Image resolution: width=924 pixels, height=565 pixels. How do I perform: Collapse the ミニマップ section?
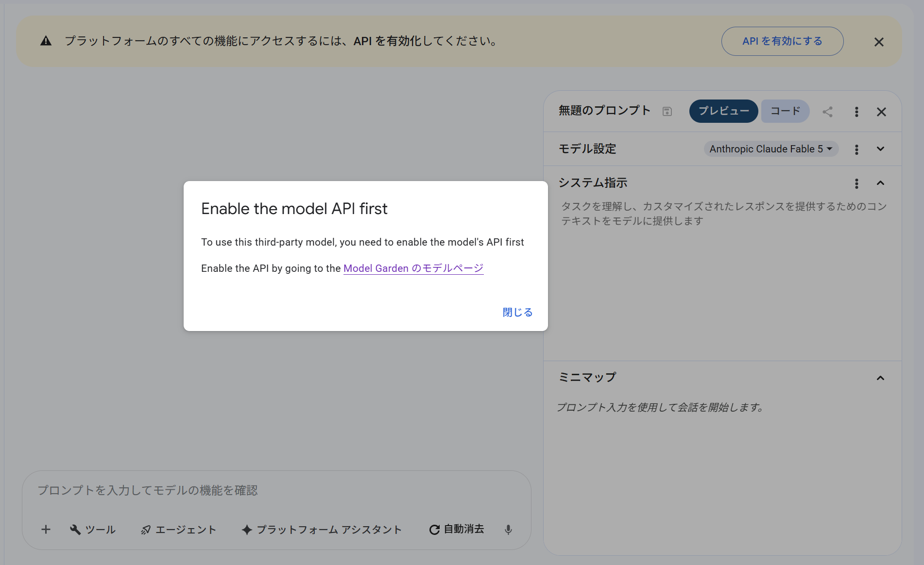(880, 378)
